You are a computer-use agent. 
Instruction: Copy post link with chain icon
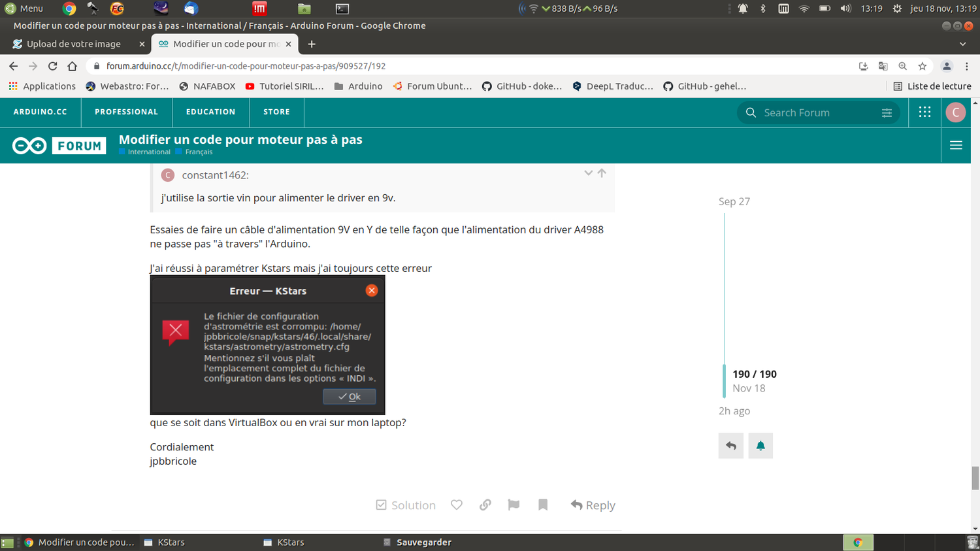tap(485, 505)
